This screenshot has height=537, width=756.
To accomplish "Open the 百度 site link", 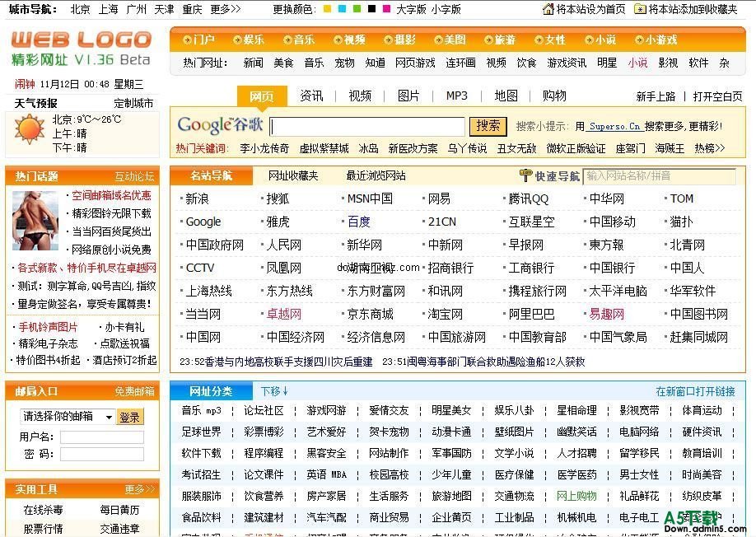I will pos(359,222).
